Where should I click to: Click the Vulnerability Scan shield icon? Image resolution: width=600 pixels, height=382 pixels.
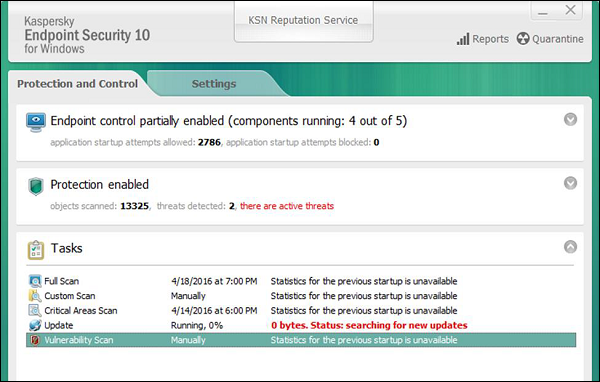point(35,340)
